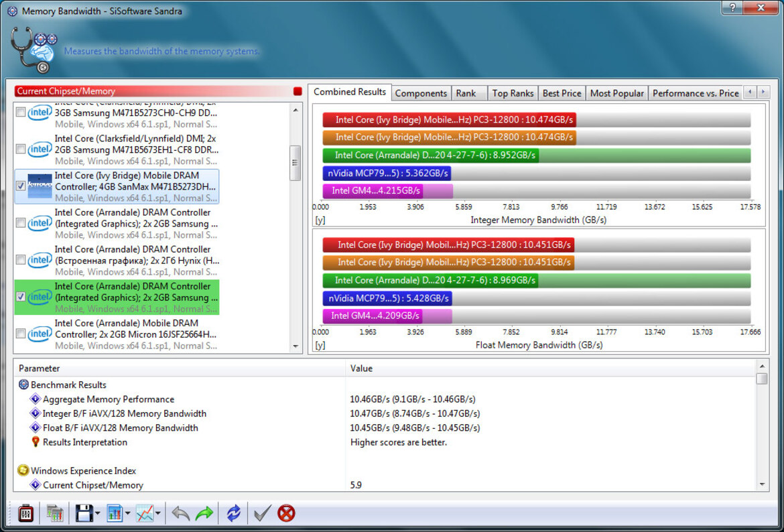Switch to the Components tab
Image resolution: width=784 pixels, height=532 pixels.
tap(421, 94)
